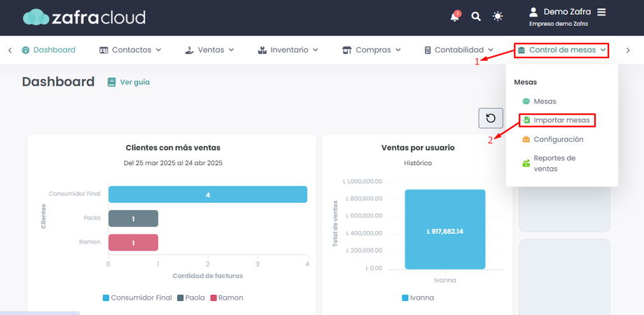Click the red Ramon bar
This screenshot has width=644, height=315.
[x=133, y=243]
